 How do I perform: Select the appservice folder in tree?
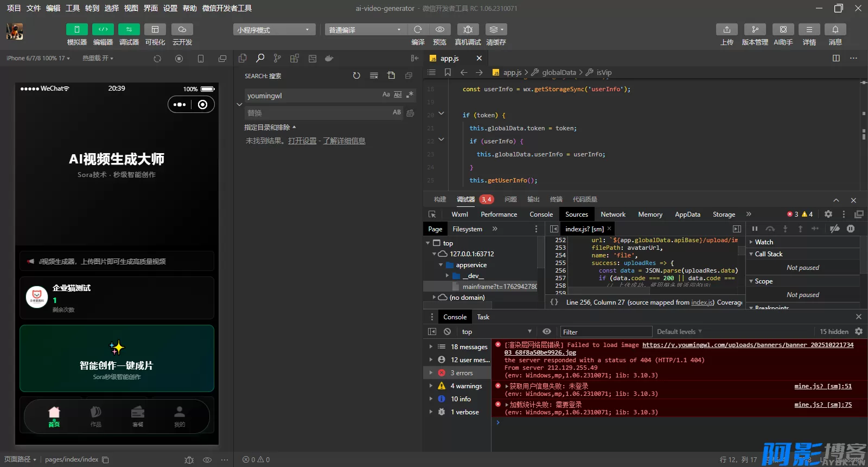(x=471, y=265)
